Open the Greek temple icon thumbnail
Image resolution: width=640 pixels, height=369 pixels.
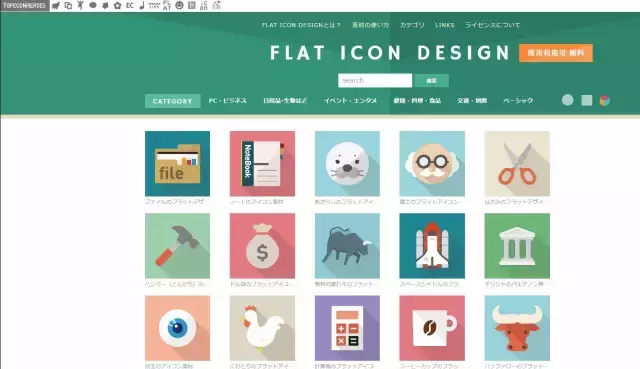coord(517,246)
